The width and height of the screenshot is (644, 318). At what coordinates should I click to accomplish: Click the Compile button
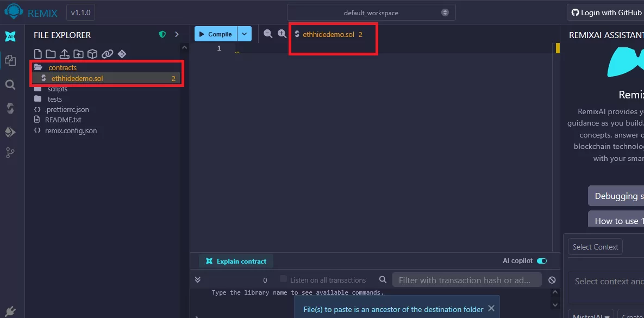(216, 34)
